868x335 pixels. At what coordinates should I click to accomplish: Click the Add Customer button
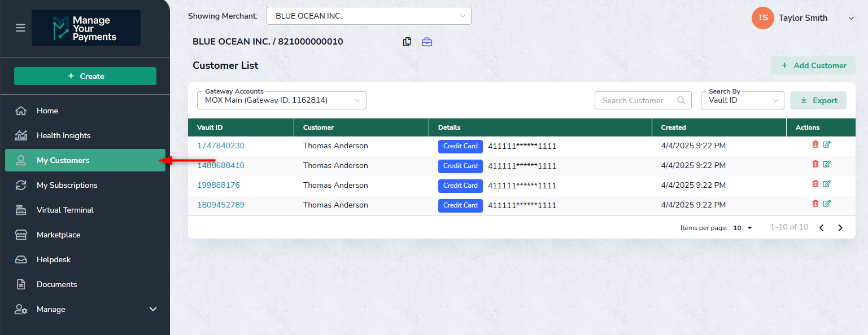tap(813, 65)
